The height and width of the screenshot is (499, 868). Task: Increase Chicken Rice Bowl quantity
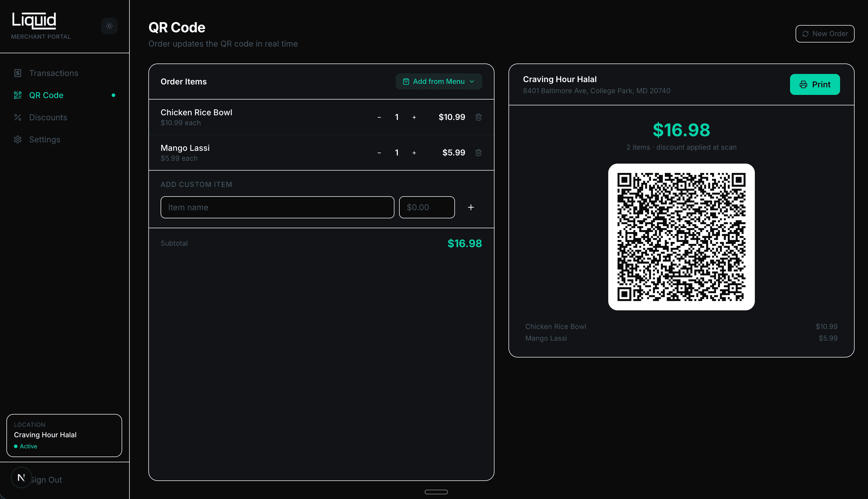point(414,117)
